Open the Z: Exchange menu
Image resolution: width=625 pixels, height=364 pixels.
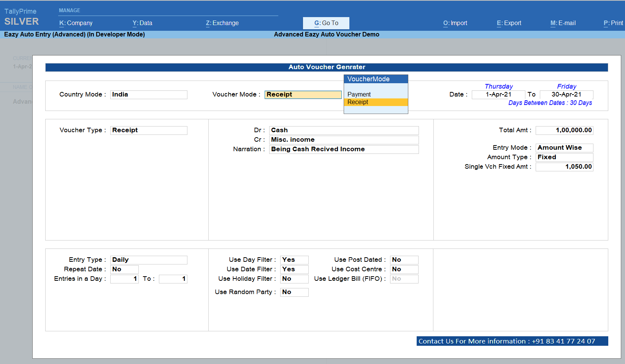(222, 23)
